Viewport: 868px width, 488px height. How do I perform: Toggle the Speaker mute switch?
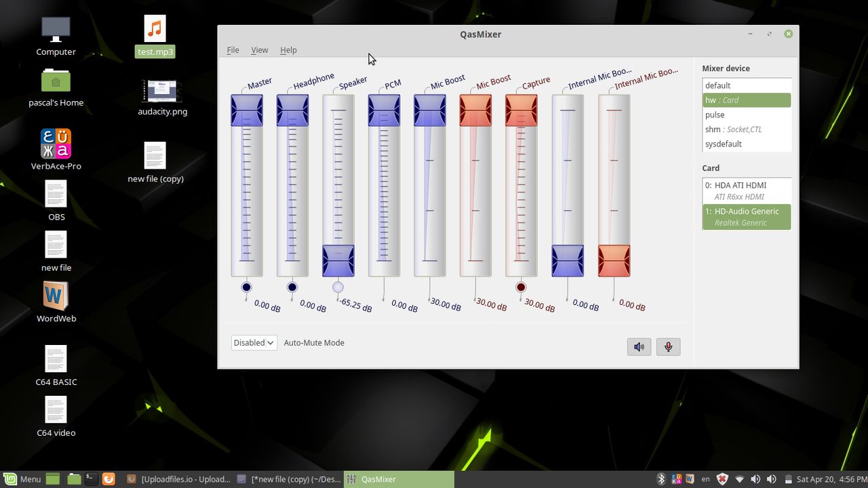click(338, 287)
